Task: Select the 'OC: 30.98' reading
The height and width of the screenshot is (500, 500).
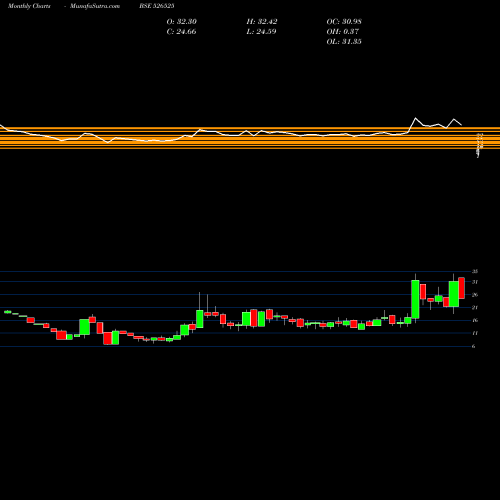Action: 344,22
